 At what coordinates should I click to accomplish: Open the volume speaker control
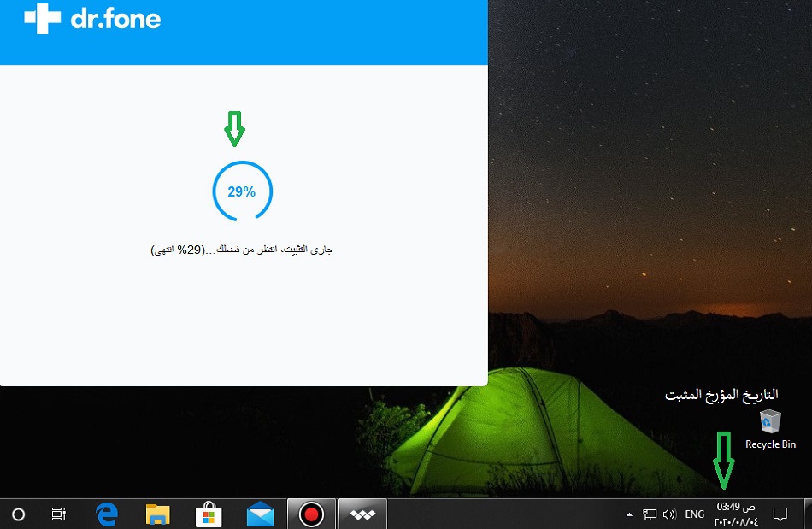(x=669, y=514)
